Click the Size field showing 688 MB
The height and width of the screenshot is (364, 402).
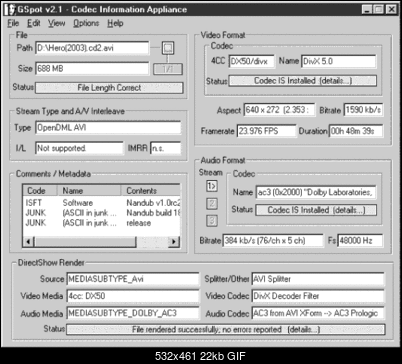92,69
